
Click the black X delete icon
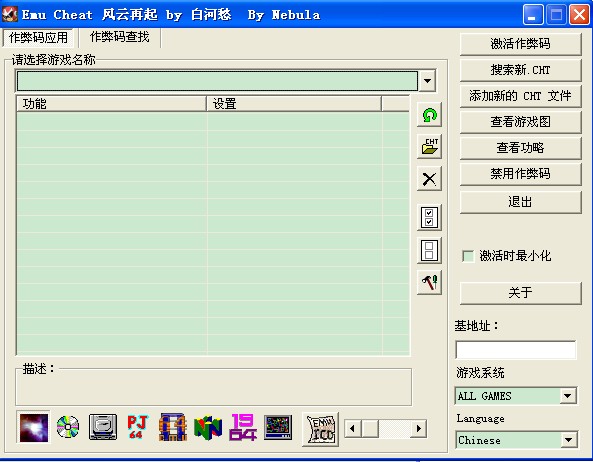(x=429, y=179)
